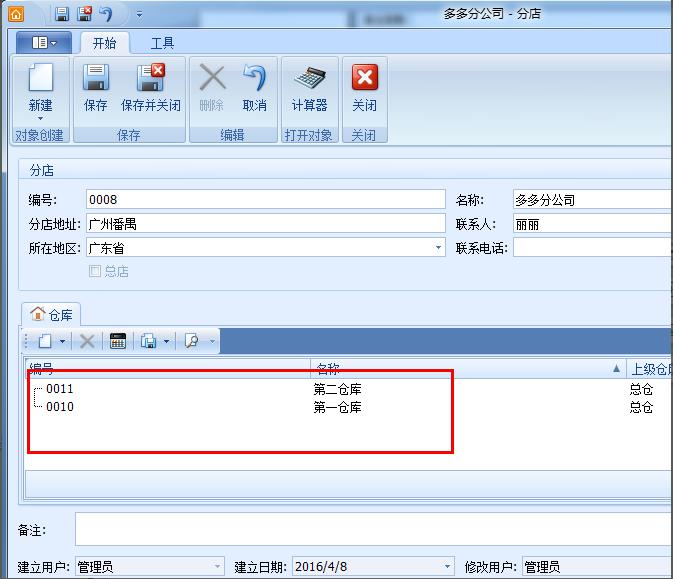673x579 pixels.
Task: Click the 分店地址 input field
Action: (x=265, y=224)
